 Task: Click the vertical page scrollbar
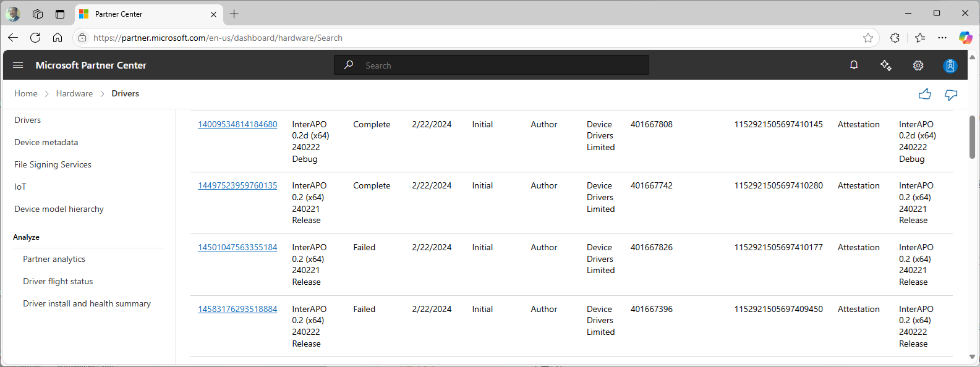click(972, 137)
